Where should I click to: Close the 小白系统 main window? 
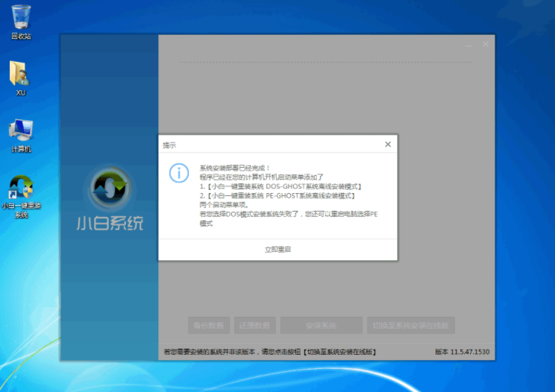click(486, 44)
